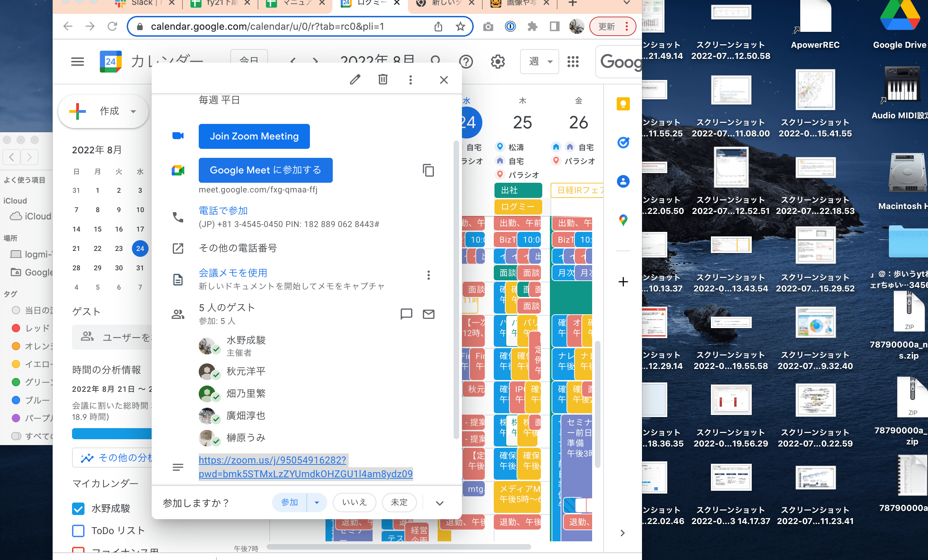Open event options three-dot menu

[x=411, y=80]
